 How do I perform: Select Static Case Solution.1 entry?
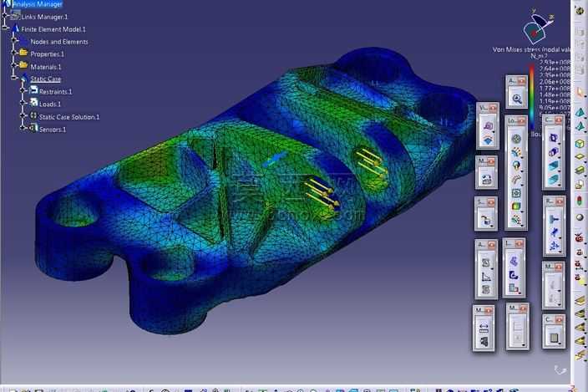click(x=69, y=117)
